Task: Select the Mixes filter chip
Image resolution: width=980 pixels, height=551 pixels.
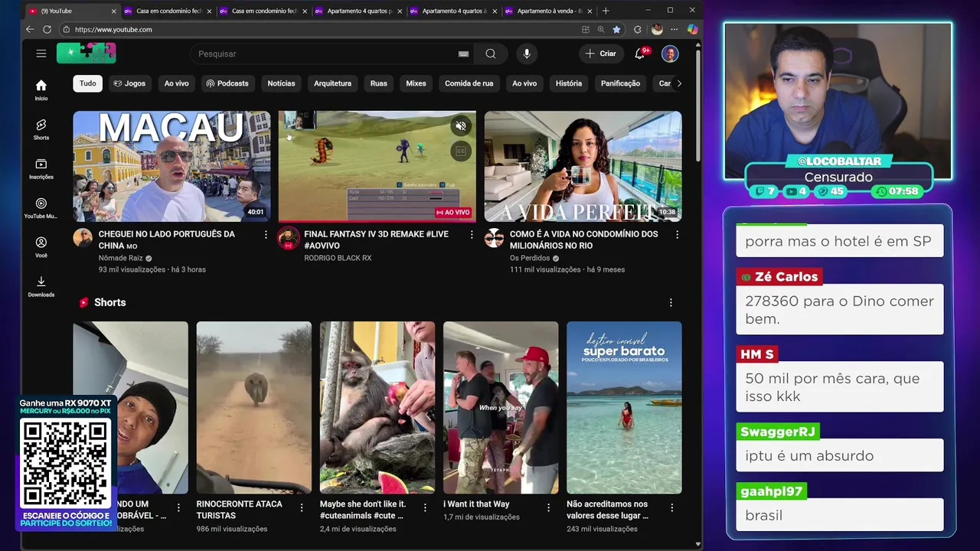Action: coord(416,83)
